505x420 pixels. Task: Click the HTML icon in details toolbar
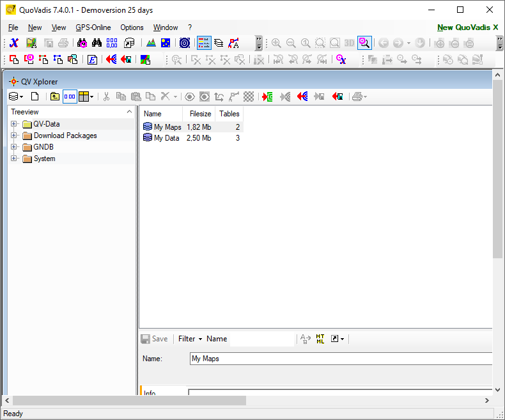click(320, 339)
